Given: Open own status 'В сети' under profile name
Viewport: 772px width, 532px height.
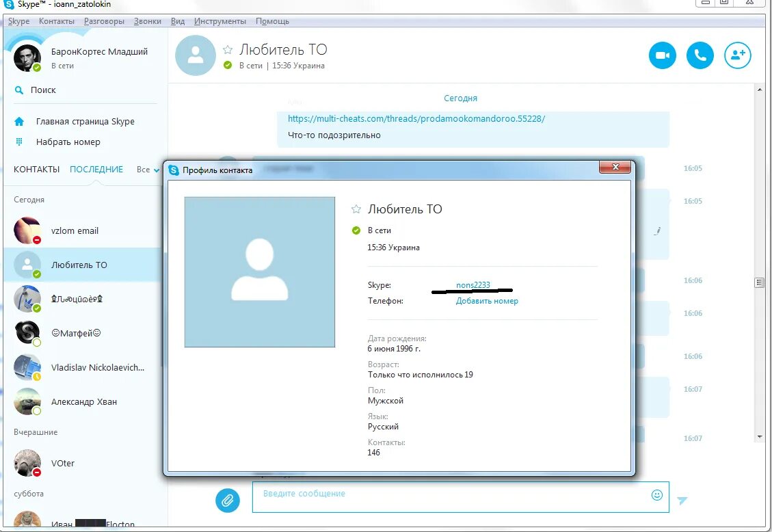Looking at the screenshot, I should click(62, 66).
